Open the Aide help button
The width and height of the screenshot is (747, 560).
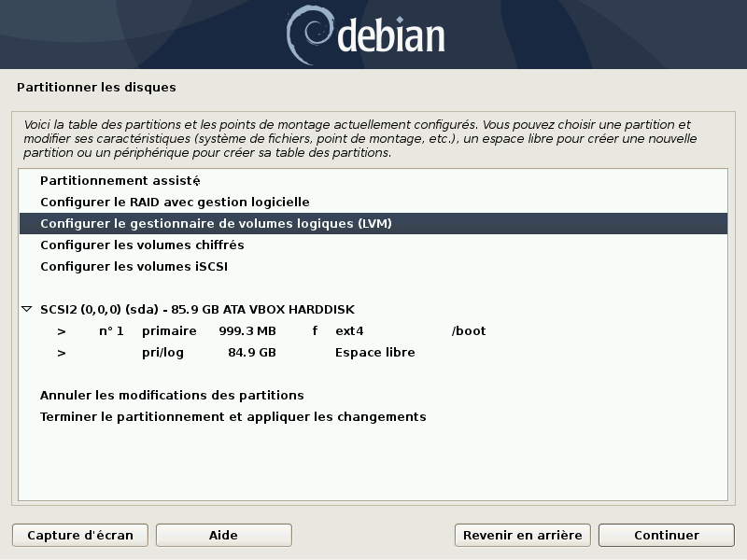pyautogui.click(x=224, y=536)
